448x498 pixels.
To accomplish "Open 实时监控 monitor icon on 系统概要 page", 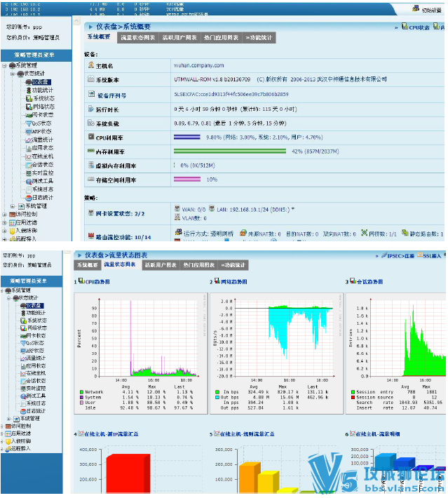I will pos(29,173).
